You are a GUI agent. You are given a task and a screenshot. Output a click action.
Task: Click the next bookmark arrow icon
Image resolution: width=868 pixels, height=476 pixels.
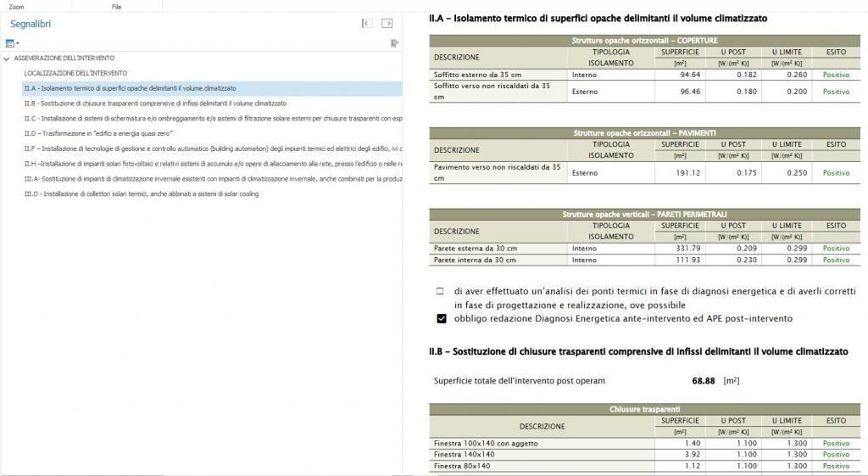coord(387,24)
